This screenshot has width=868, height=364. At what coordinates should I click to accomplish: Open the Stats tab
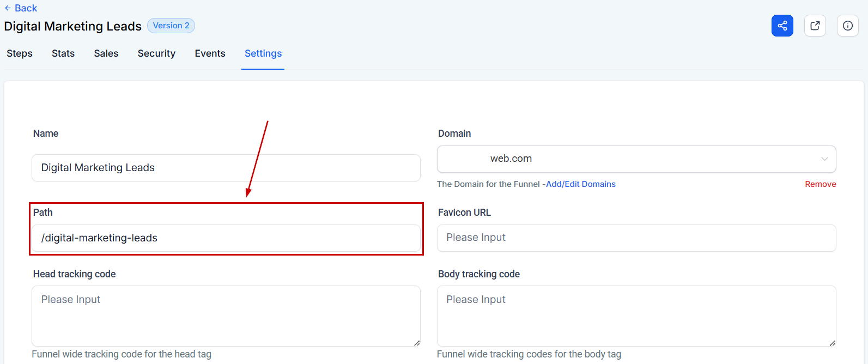point(63,53)
